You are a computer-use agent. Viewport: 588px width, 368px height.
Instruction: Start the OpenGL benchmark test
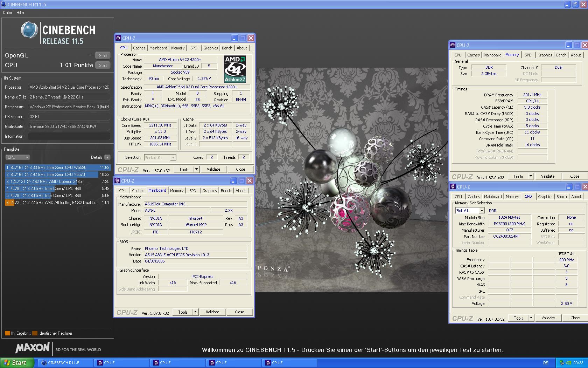click(x=103, y=56)
